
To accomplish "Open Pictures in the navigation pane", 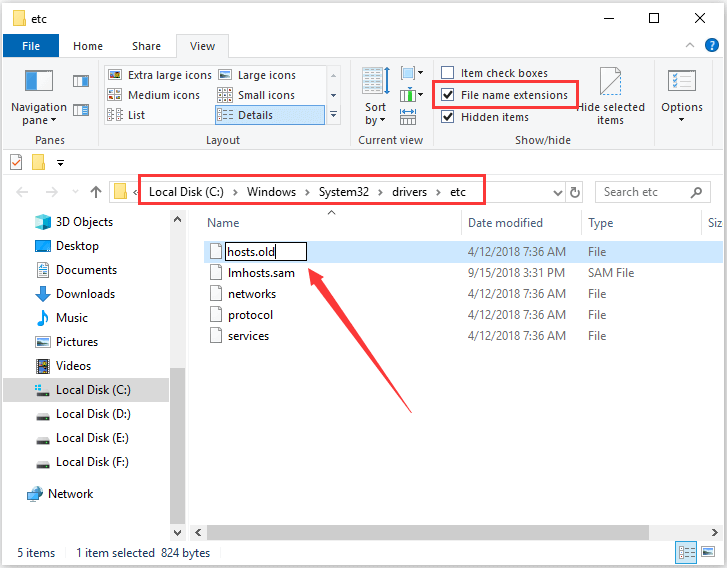I will 67,342.
